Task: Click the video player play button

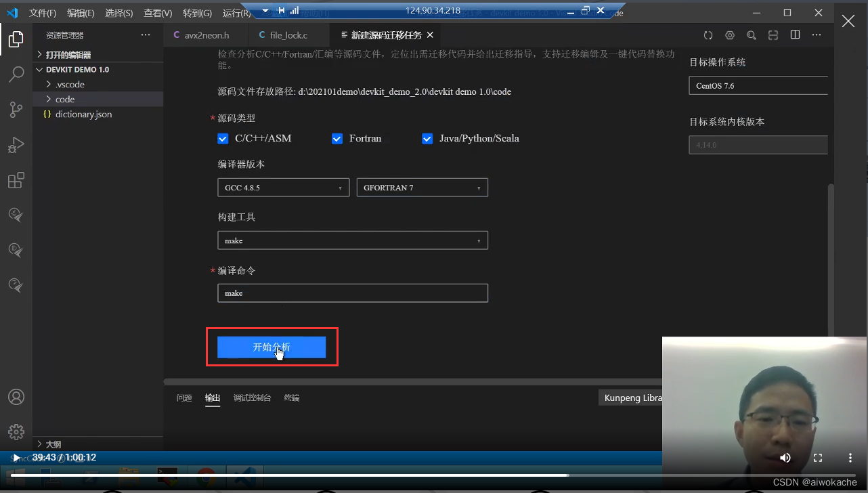Action: coord(17,458)
